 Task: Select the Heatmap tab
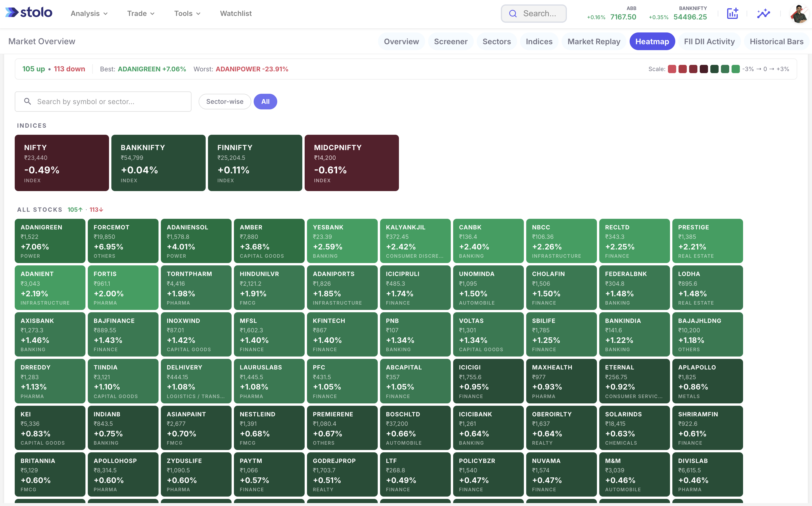(652, 42)
